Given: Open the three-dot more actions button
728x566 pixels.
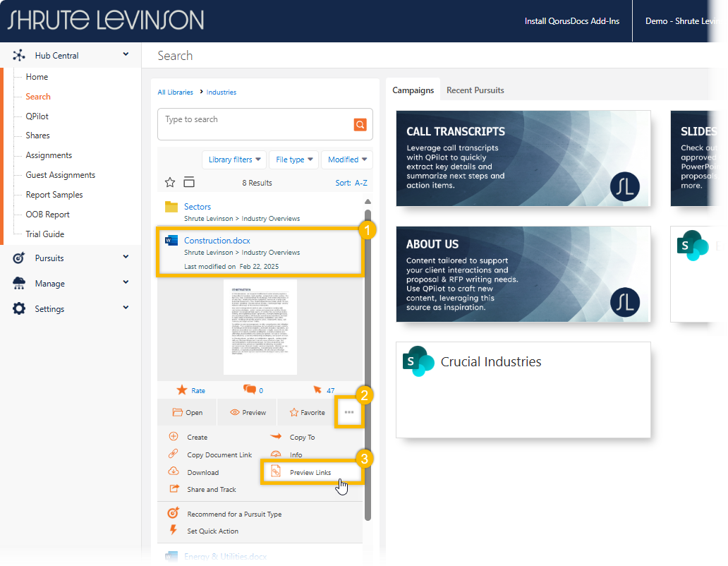Looking at the screenshot, I should point(349,413).
